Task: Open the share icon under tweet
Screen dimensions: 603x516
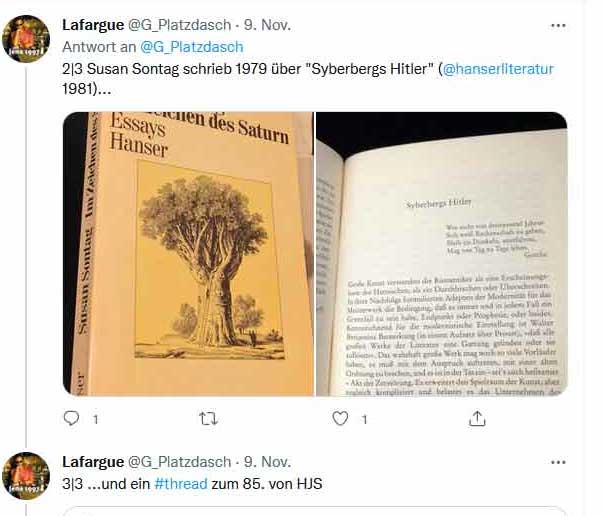Action: [477, 418]
